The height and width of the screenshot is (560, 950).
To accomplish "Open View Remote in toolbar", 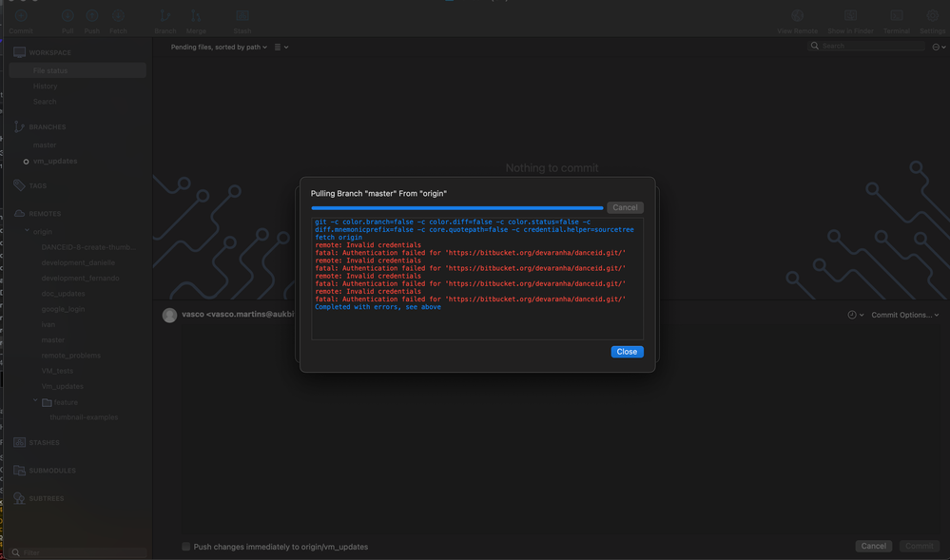I will [x=797, y=16].
